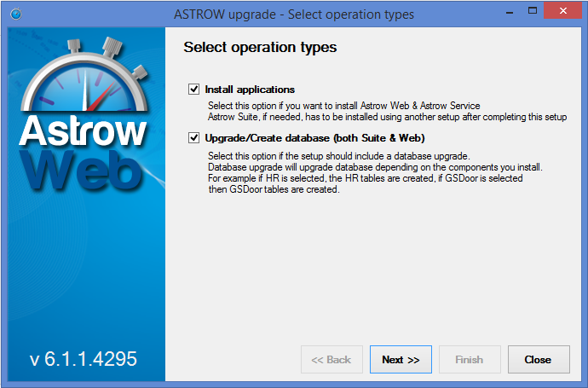Toggle the Upgrade/Create database checkbox
Viewport: 588px width, 388px height.
click(x=194, y=137)
